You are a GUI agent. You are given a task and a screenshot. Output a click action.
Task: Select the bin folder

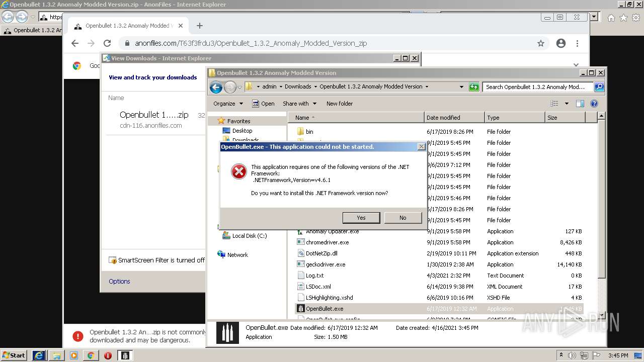pos(309,132)
